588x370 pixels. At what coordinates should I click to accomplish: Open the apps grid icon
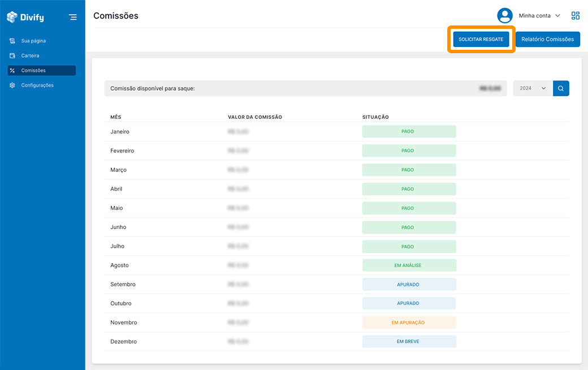pyautogui.click(x=576, y=16)
